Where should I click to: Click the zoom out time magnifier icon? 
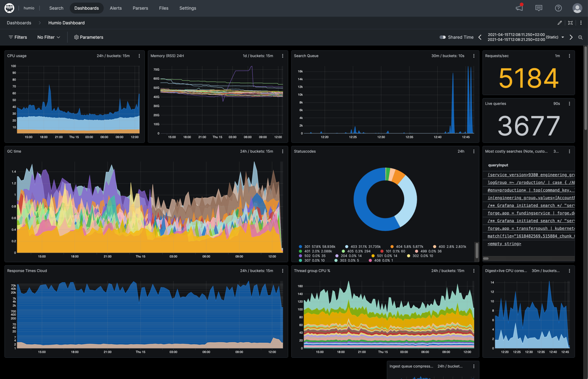[580, 37]
